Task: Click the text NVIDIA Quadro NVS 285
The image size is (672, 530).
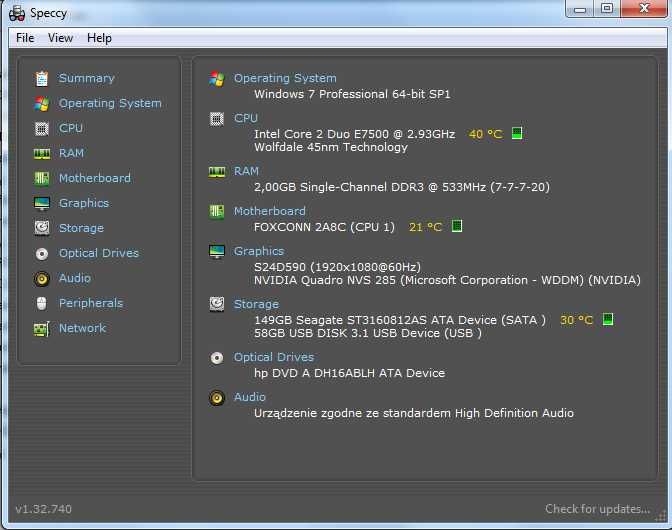Action: (327, 280)
